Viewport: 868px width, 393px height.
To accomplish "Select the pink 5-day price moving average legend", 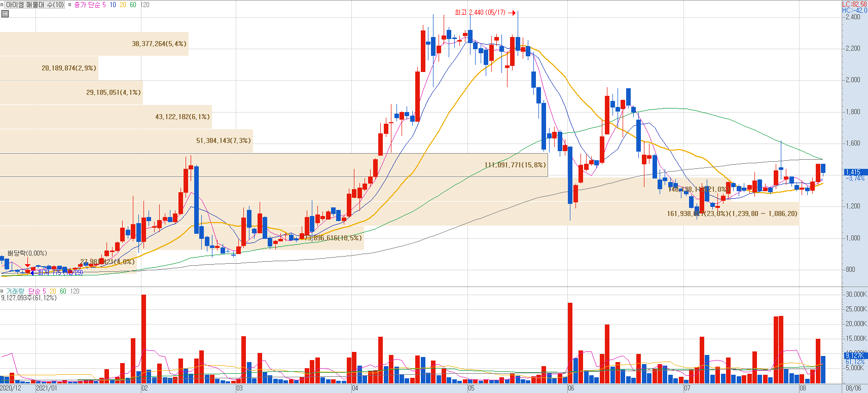I will 104,5.
